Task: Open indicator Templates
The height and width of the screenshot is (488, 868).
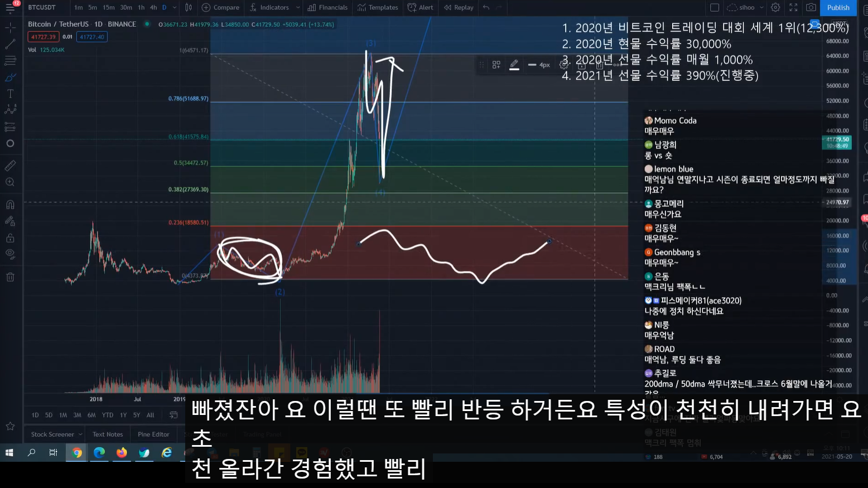Action: [378, 8]
